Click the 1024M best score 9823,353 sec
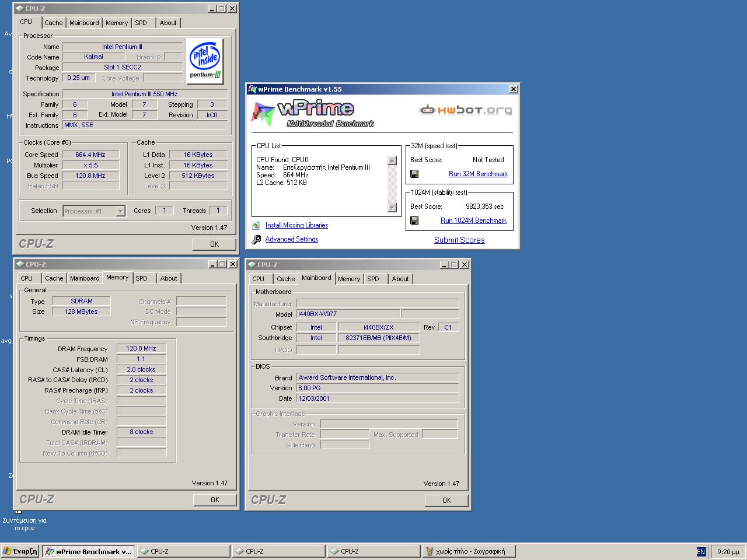This screenshot has height=560, width=747. coord(484,206)
